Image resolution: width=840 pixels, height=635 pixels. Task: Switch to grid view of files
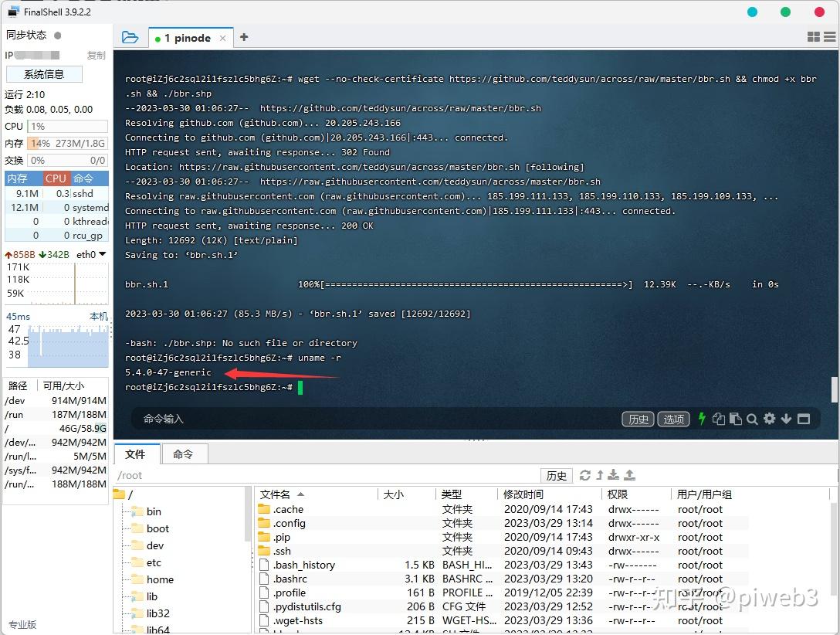click(812, 36)
